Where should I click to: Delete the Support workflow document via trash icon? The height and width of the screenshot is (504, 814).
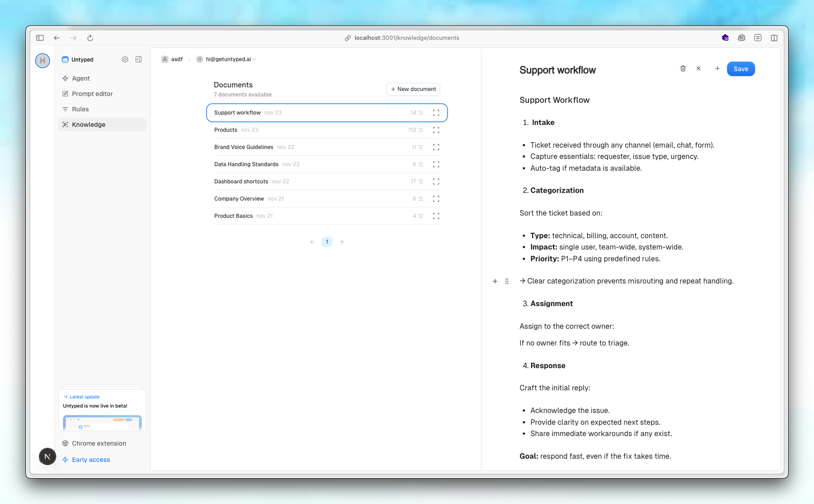pos(683,68)
